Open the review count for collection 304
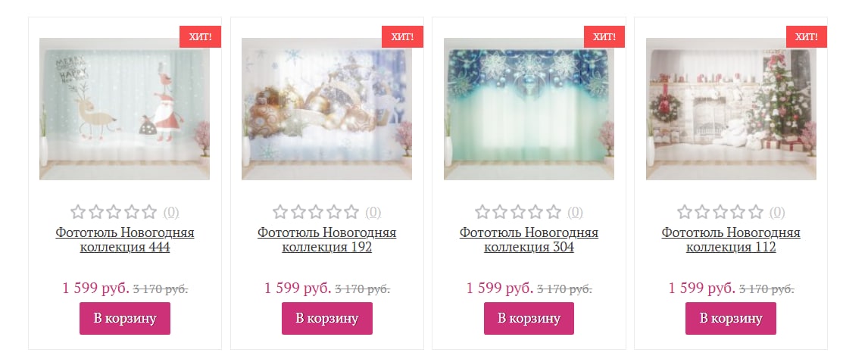The width and height of the screenshot is (868, 362). coord(575,212)
